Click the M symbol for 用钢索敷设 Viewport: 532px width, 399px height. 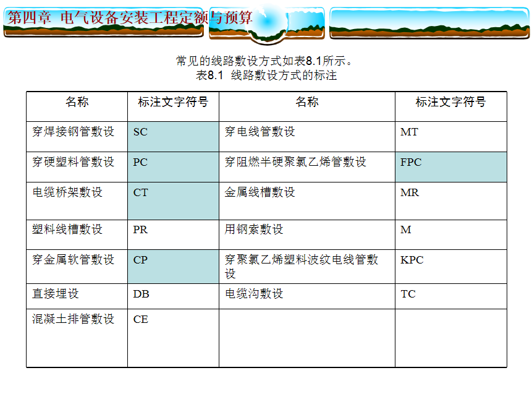pyautogui.click(x=451, y=234)
